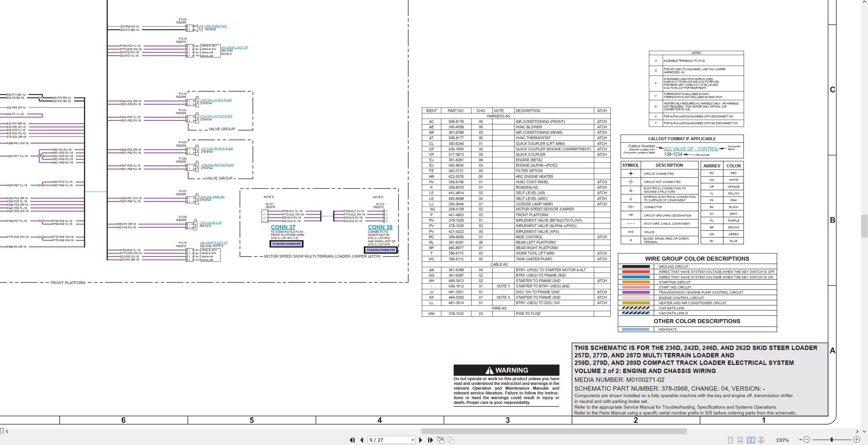The width and height of the screenshot is (868, 445).
Task: Click the orange STARTING CIRCUIT swatch
Action: point(636,282)
